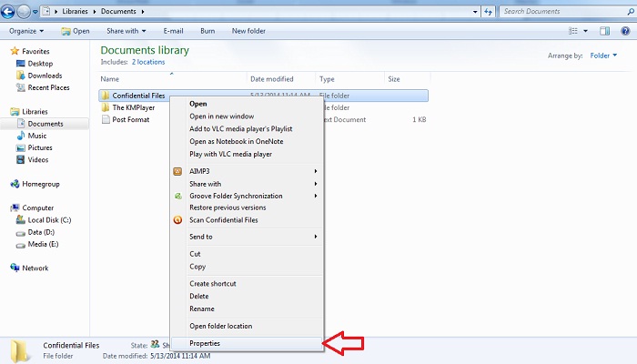Image resolution: width=637 pixels, height=364 pixels.
Task: Toggle the preview pane icon
Action: coord(604,31)
